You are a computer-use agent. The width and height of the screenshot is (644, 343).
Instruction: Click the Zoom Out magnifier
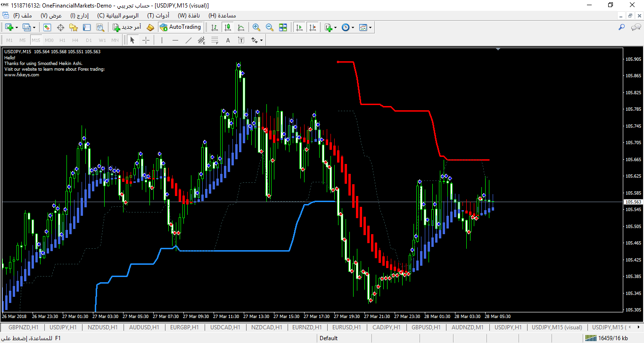(270, 27)
